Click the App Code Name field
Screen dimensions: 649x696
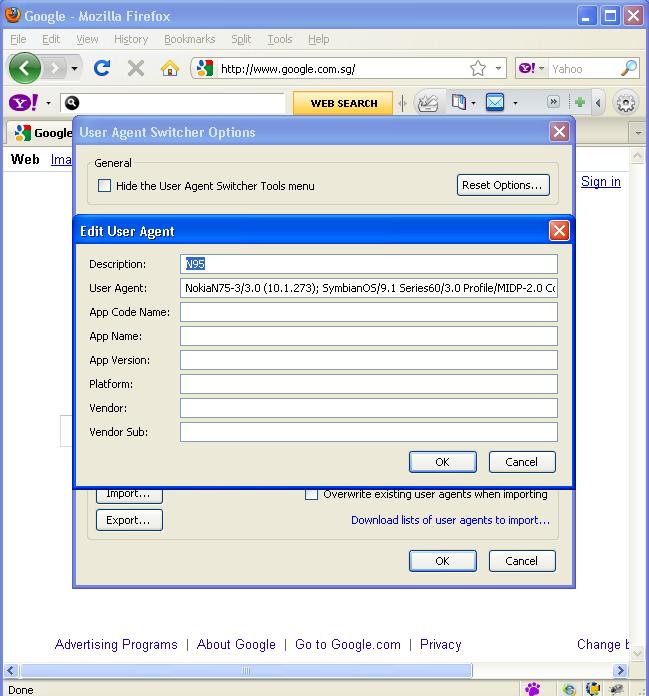(369, 312)
